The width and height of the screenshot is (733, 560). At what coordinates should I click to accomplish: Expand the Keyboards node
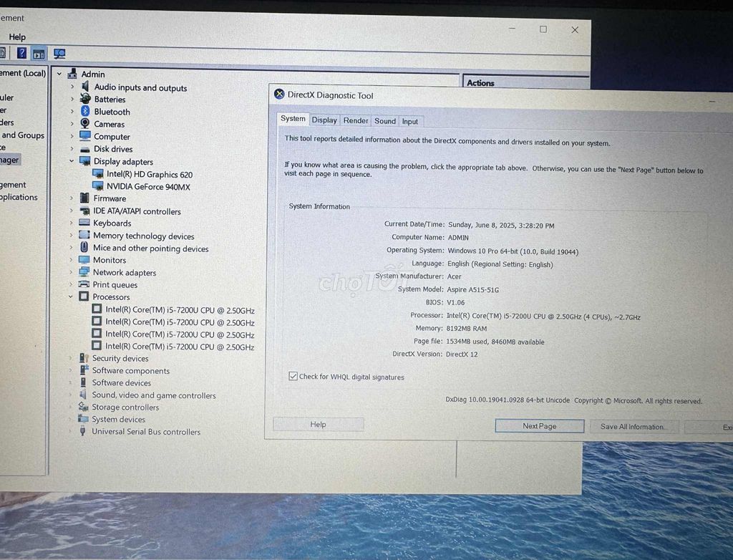tap(71, 223)
